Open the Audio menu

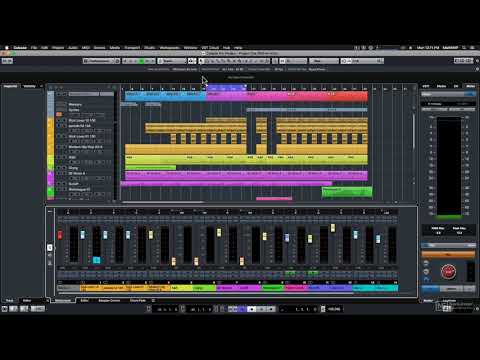tap(73, 48)
